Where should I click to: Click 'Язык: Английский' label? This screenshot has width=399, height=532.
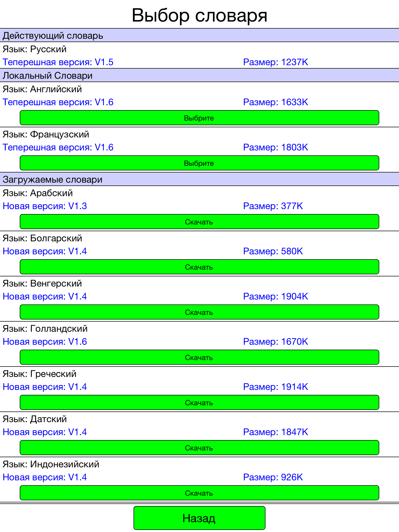click(42, 89)
